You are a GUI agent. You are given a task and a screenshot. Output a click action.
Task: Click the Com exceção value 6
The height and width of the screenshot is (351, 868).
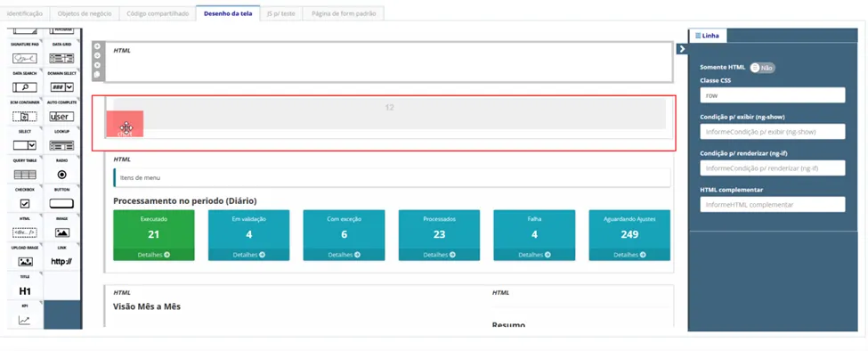[345, 234]
